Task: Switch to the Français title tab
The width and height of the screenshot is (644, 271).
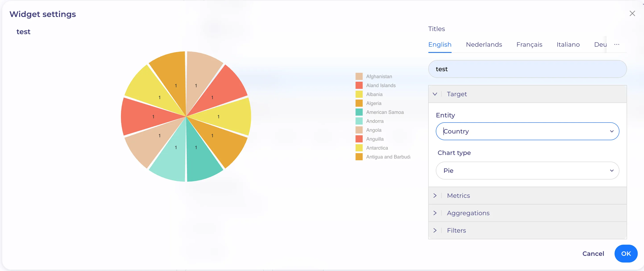Action: pyautogui.click(x=529, y=44)
